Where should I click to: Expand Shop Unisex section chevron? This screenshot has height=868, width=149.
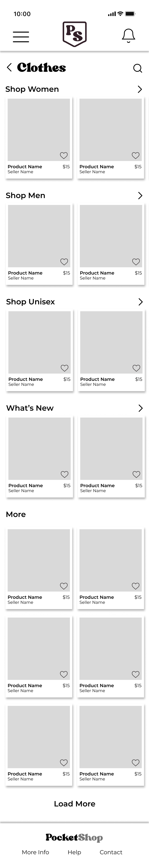(x=141, y=302)
